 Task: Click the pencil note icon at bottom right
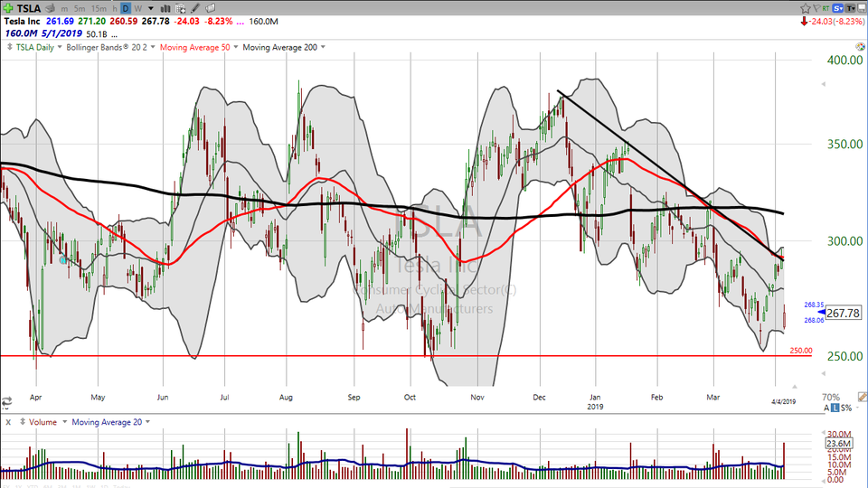click(x=862, y=397)
